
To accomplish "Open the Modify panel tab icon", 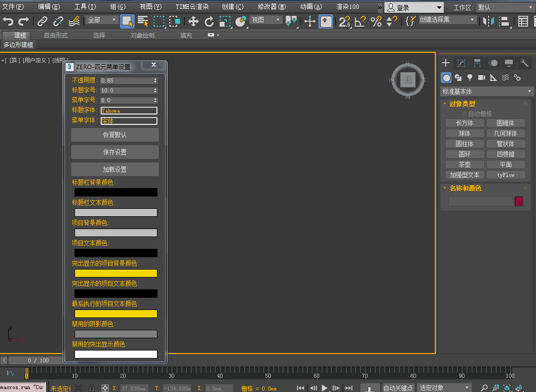I will (x=461, y=63).
